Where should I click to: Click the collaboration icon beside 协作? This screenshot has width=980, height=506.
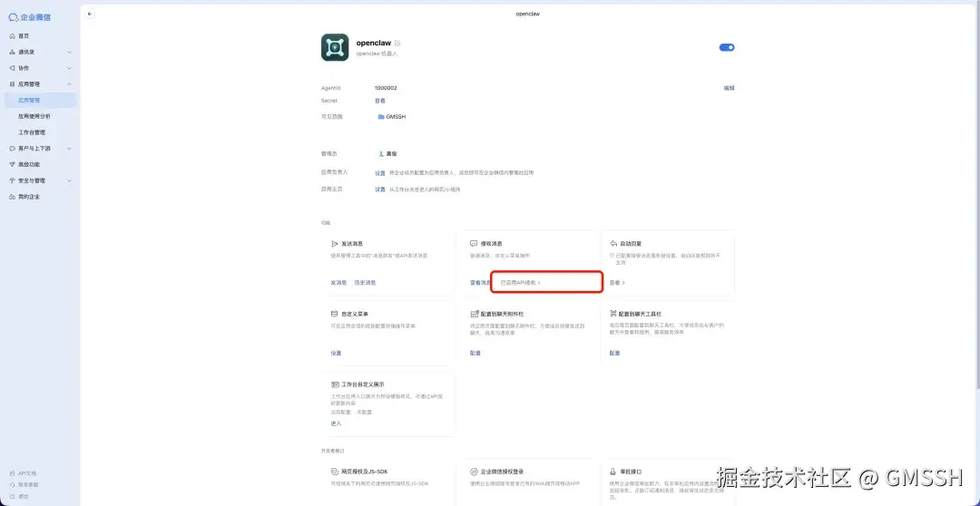pos(12,68)
